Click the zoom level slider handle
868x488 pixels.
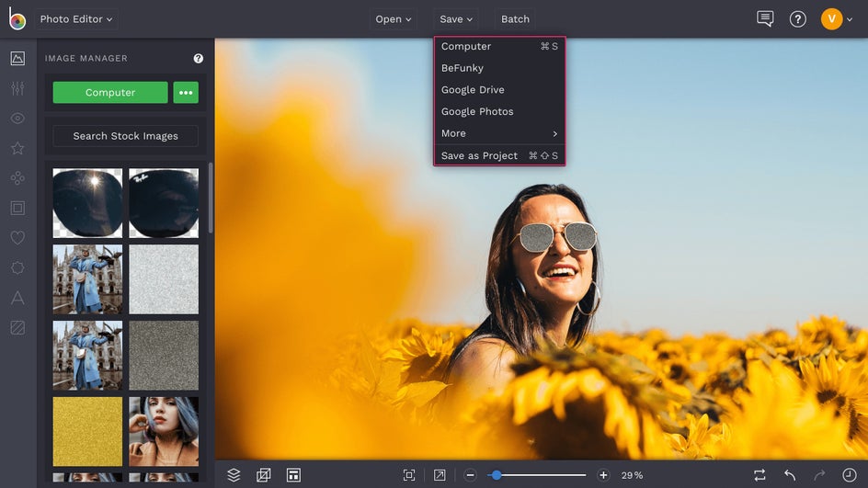pos(497,475)
